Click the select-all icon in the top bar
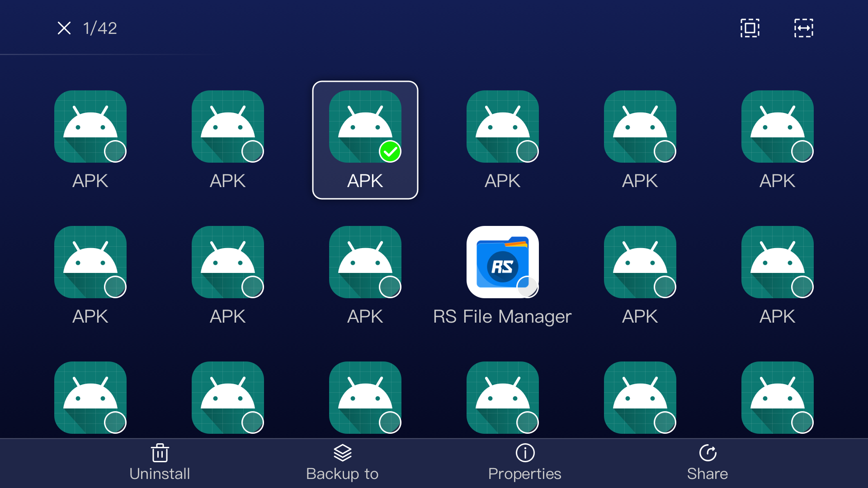 [x=750, y=28]
